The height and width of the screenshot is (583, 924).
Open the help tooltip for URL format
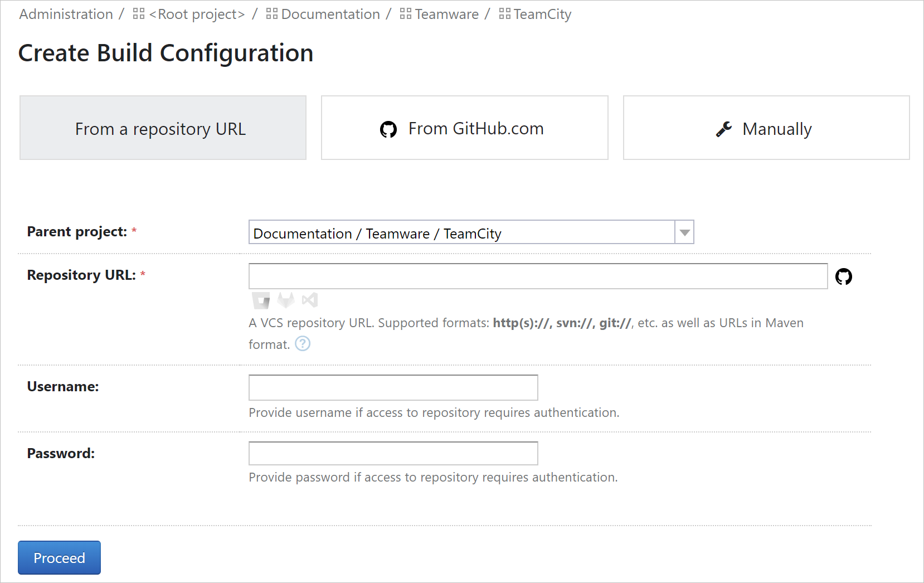[x=302, y=344]
